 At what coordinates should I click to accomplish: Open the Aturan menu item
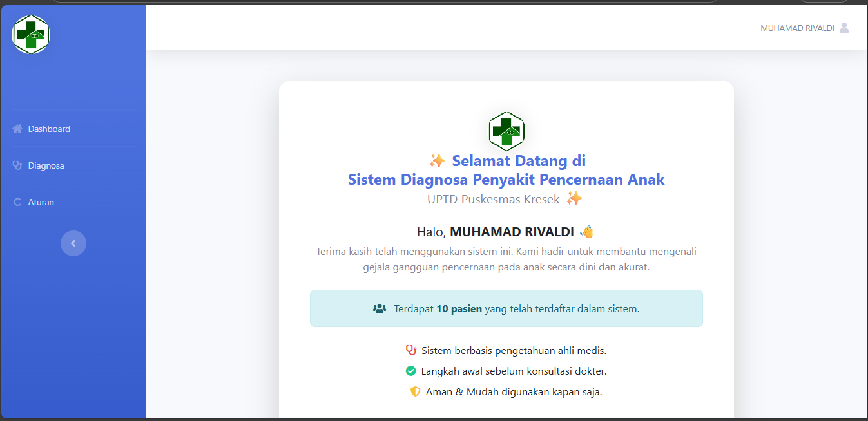click(73, 202)
